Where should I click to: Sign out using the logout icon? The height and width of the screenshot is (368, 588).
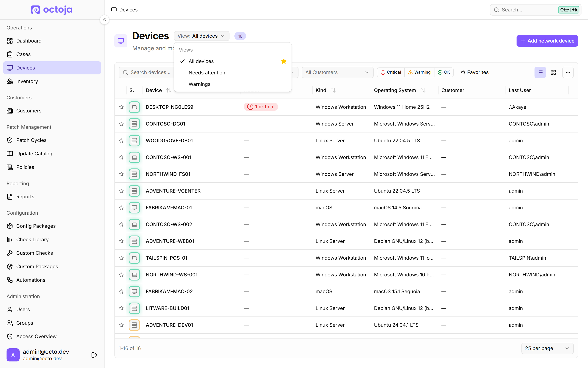94,355
